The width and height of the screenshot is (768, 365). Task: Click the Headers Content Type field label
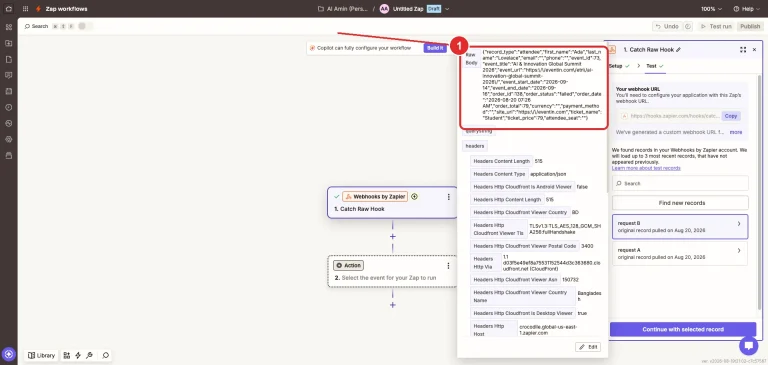point(500,174)
